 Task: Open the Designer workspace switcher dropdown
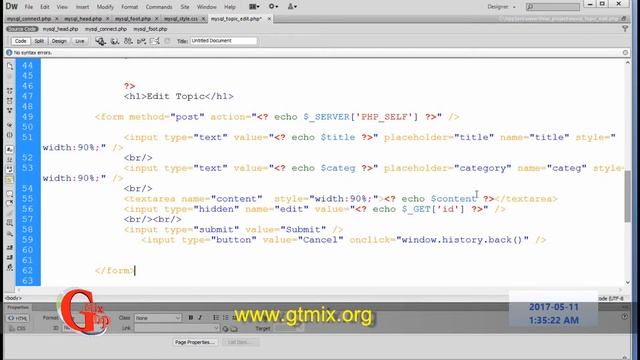pyautogui.click(x=502, y=7)
